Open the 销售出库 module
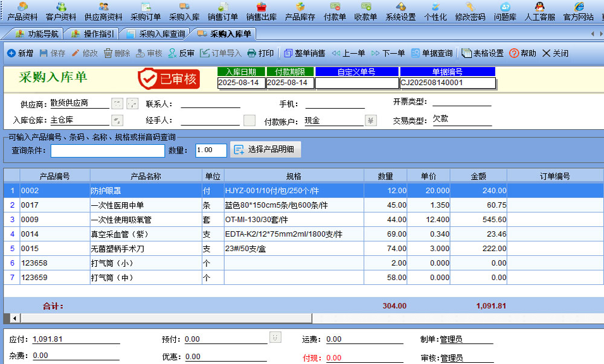This screenshot has height=364, width=604. (x=262, y=11)
